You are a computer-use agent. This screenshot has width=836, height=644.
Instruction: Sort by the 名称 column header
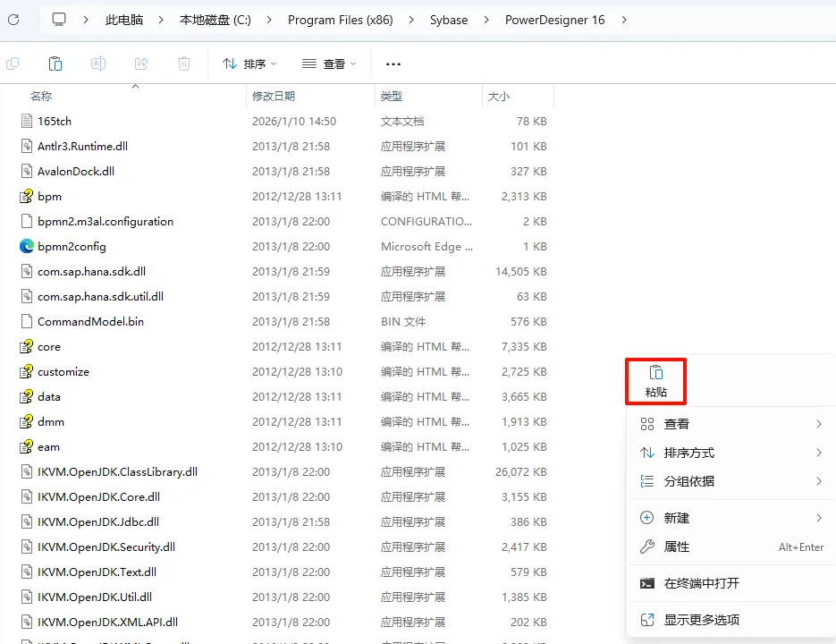point(41,96)
